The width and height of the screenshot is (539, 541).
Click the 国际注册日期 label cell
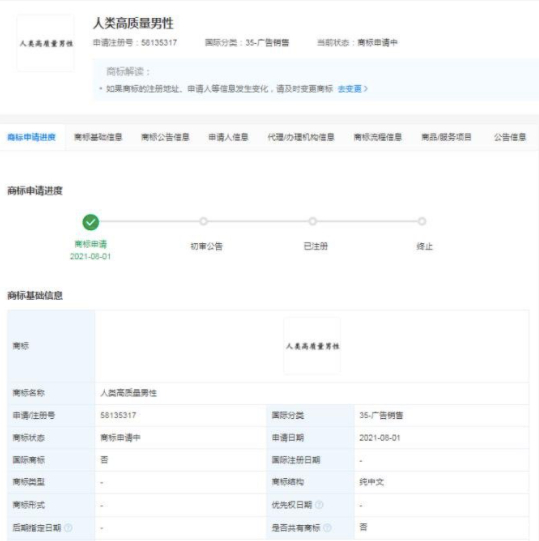click(x=311, y=460)
